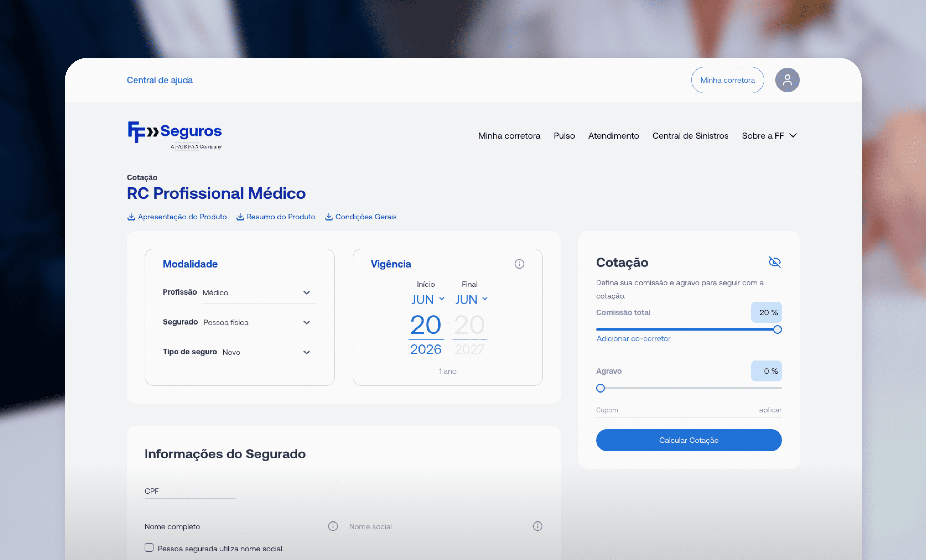Download Apresentação do Produto
926x560 pixels.
coord(177,217)
